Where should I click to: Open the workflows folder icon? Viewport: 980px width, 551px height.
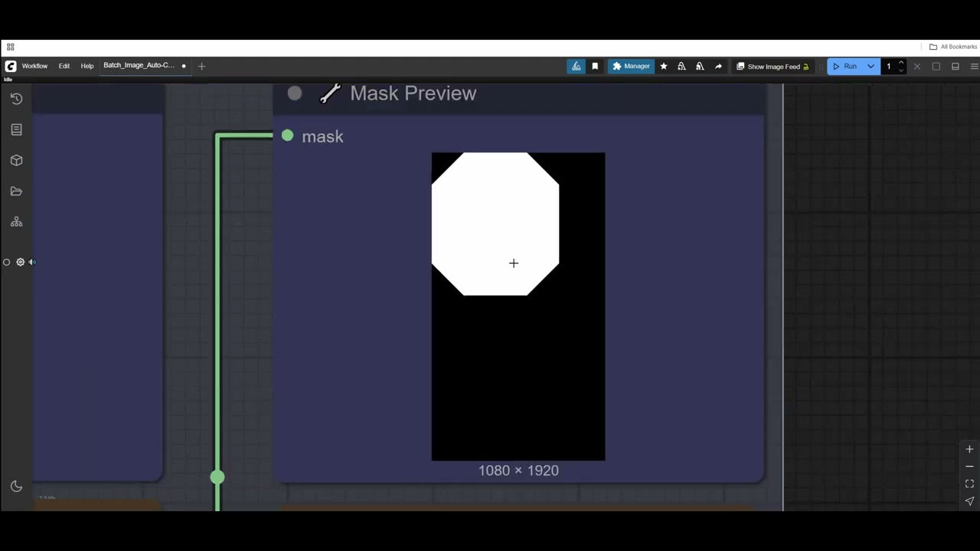click(x=16, y=191)
